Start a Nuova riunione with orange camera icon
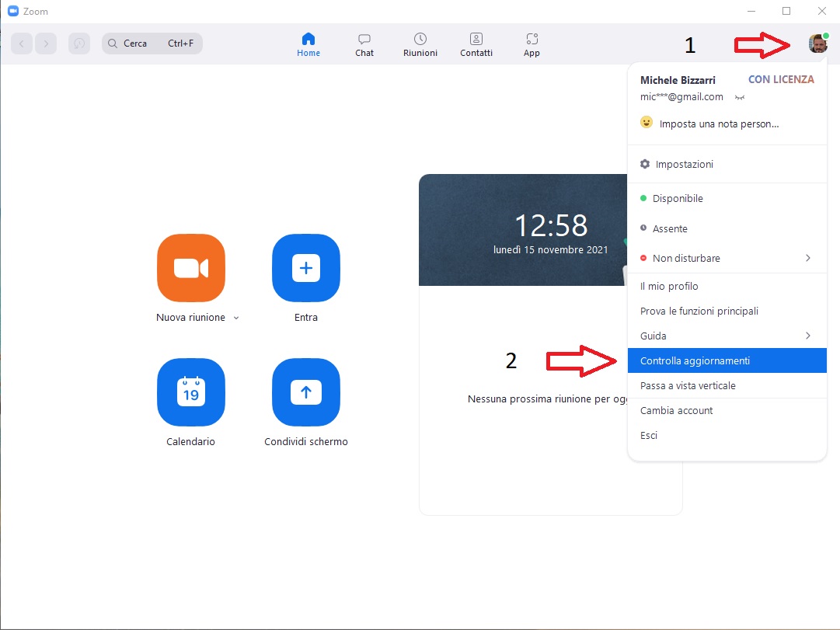840x630 pixels. (190, 268)
